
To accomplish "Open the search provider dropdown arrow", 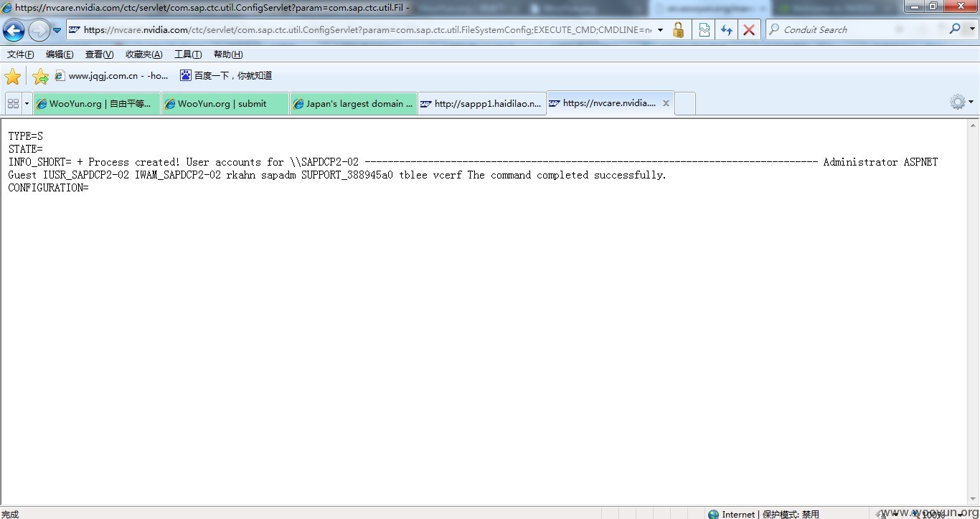I will pyautogui.click(x=972, y=29).
